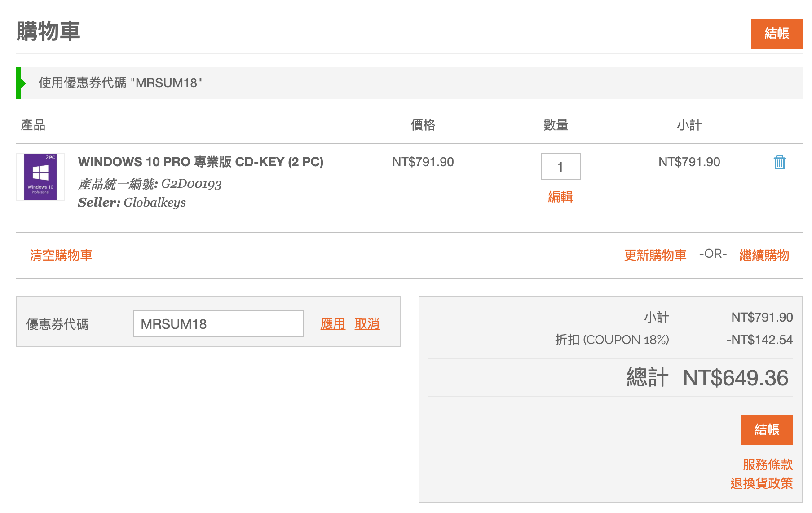Open the 服務條款 terms link
This screenshot has height=513, width=812.
coord(768,464)
